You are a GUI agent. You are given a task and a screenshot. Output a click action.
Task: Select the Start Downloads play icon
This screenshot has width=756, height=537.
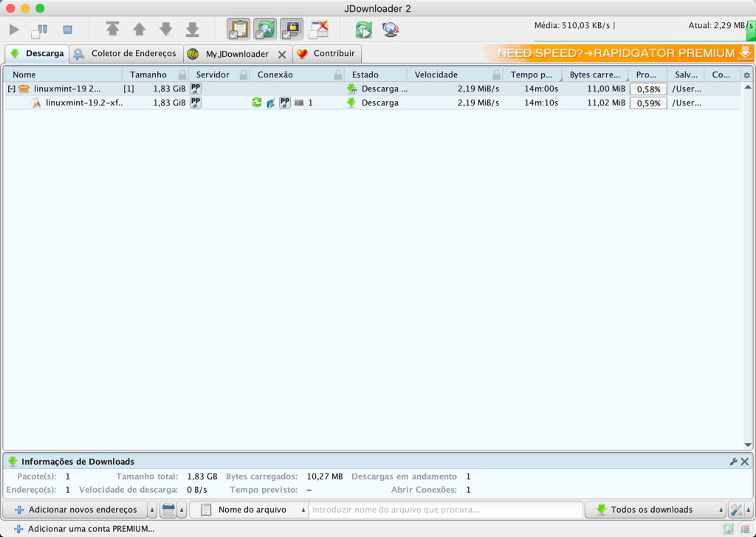pyautogui.click(x=13, y=30)
